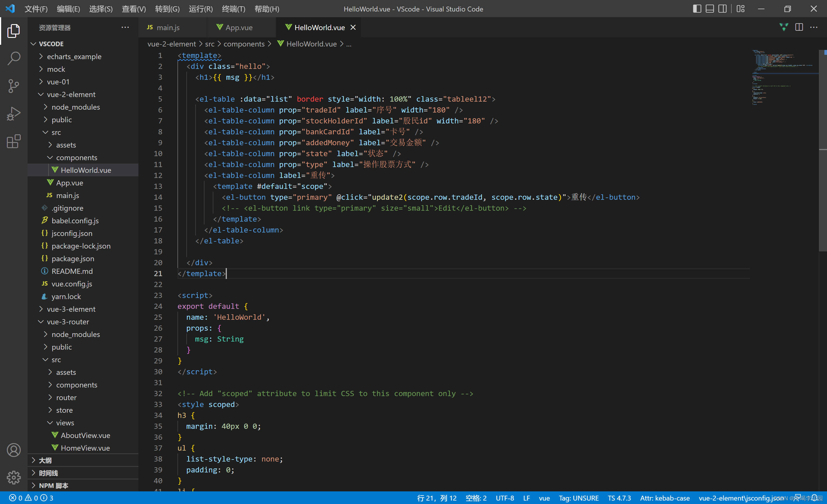Open the Source Control view
827x504 pixels.
[13, 86]
